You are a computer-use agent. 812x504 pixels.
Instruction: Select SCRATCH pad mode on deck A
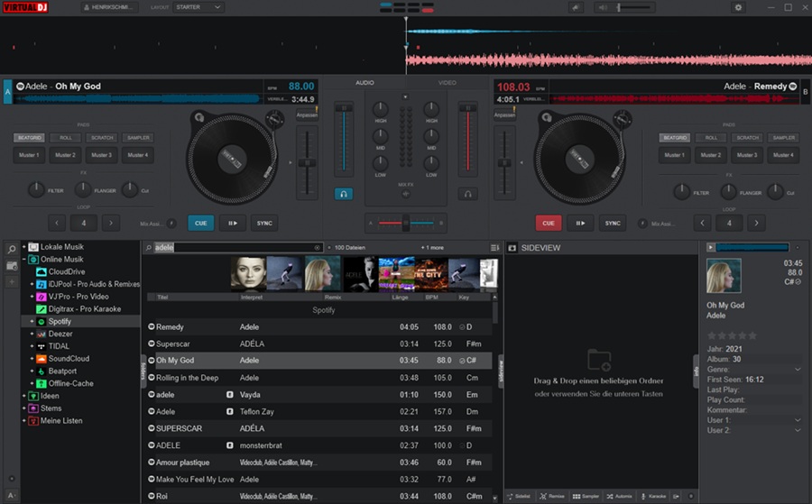pyautogui.click(x=102, y=138)
